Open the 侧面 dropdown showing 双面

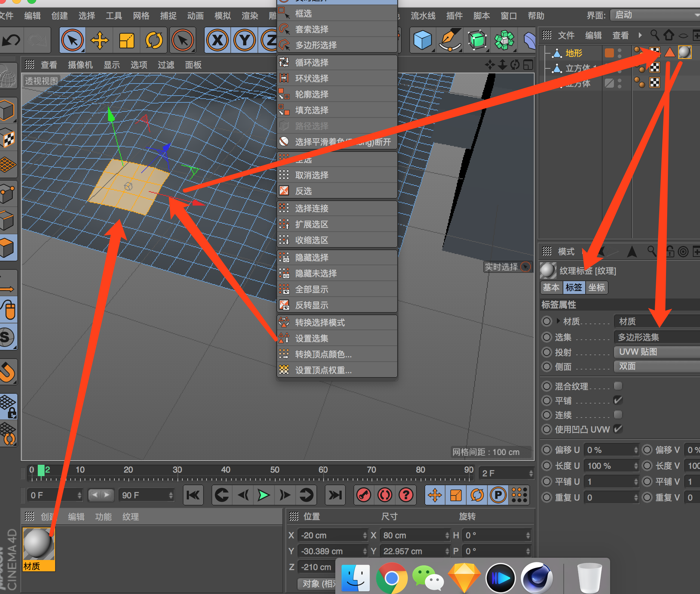657,366
